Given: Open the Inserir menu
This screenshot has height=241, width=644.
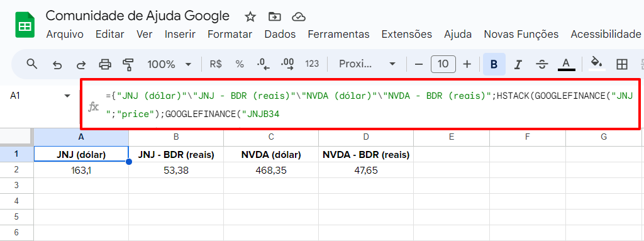Looking at the screenshot, I should (x=180, y=34).
